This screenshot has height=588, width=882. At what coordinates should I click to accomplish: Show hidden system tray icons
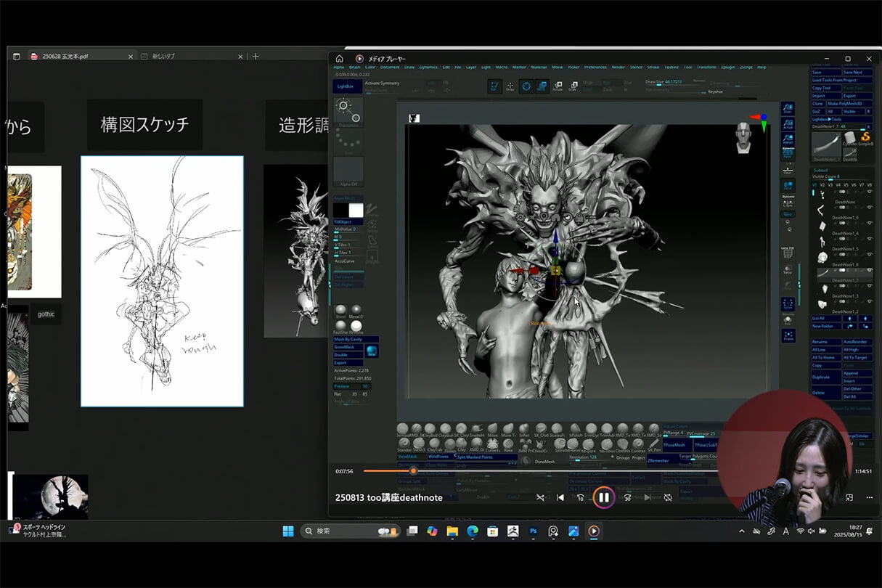742,531
